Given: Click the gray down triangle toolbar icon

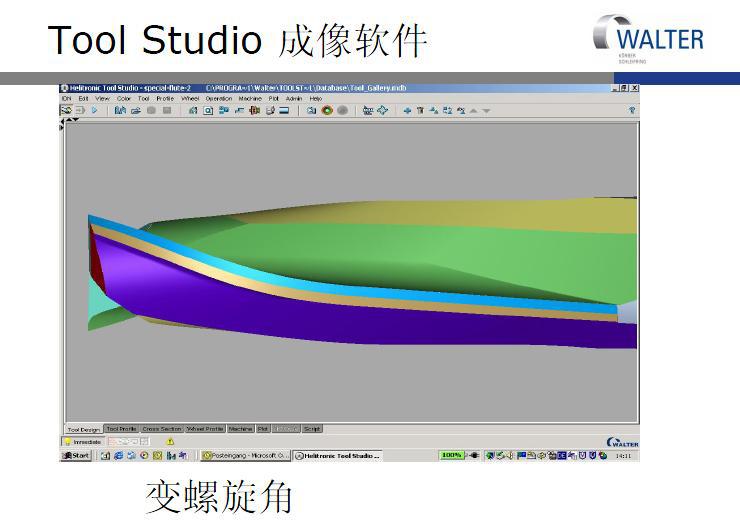Looking at the screenshot, I should point(487,111).
